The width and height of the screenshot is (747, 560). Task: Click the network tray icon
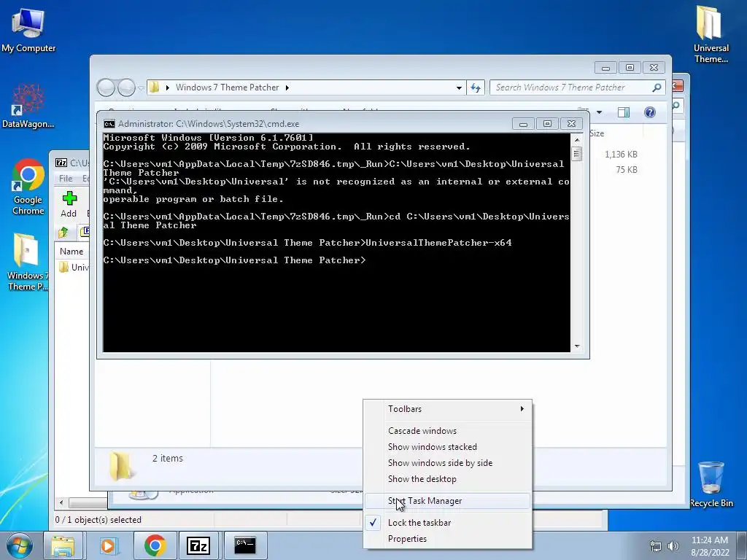coord(656,546)
